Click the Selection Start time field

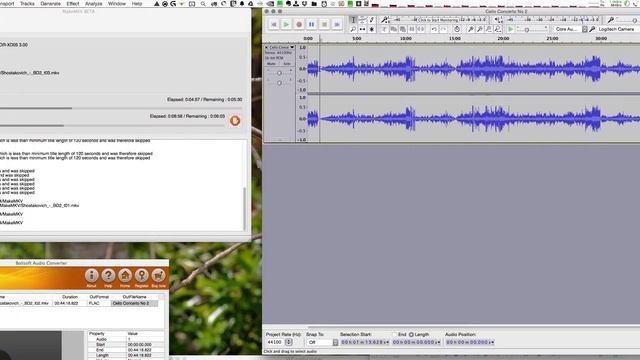364,342
